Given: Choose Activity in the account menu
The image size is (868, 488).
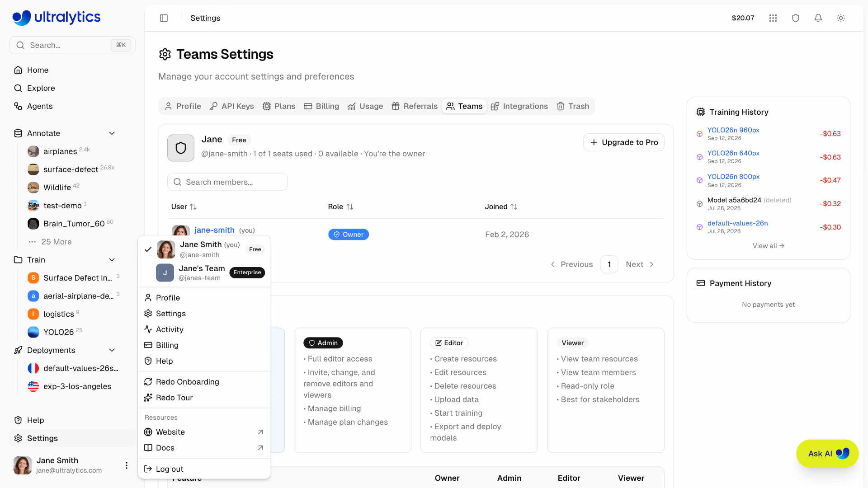Looking at the screenshot, I should [x=204, y=329].
